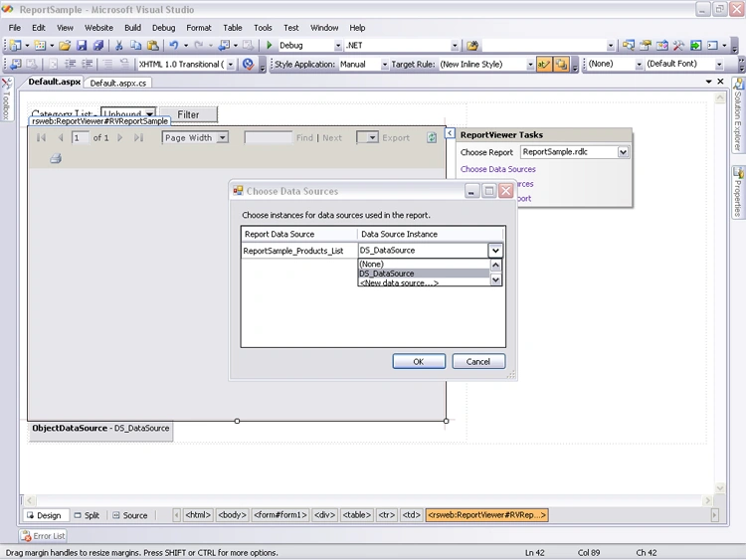Click the <form#form1> breadcrumb tag
Screen dimensions: 746x560
click(x=280, y=515)
